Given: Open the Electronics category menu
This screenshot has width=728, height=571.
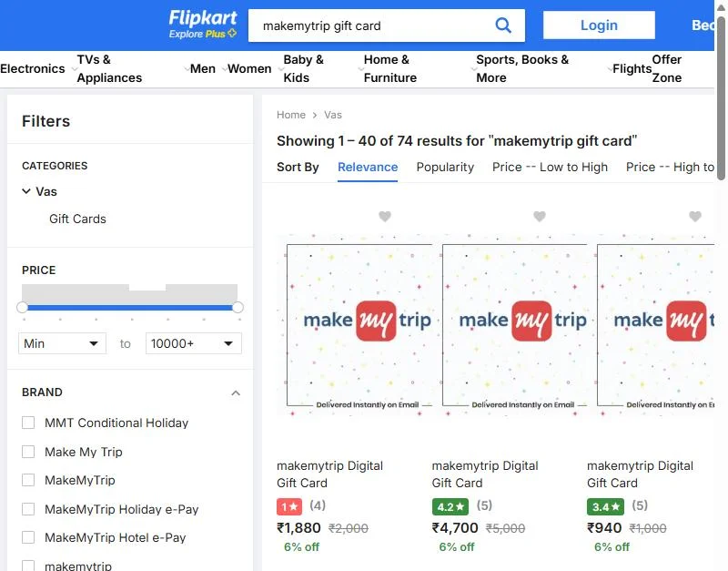Looking at the screenshot, I should point(33,69).
